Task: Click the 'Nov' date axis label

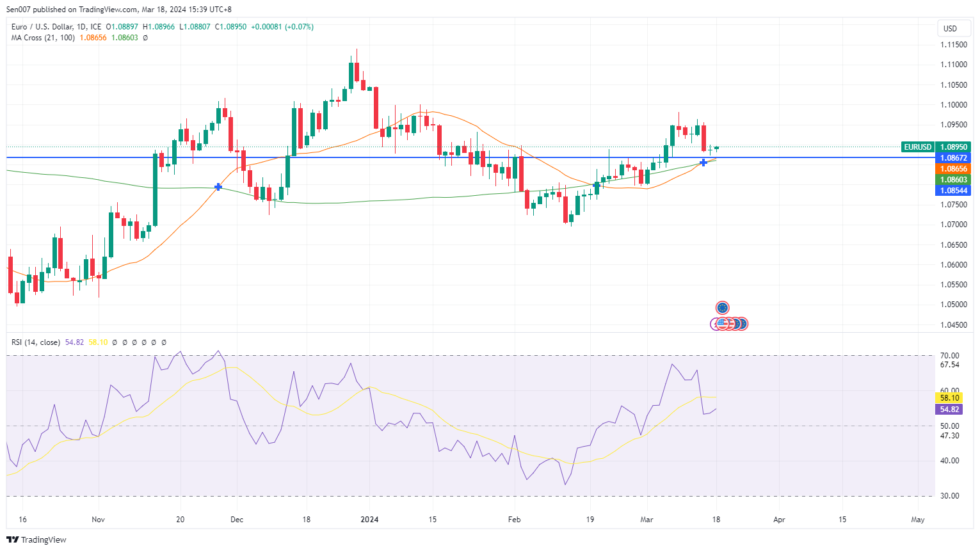Action: pyautogui.click(x=98, y=520)
